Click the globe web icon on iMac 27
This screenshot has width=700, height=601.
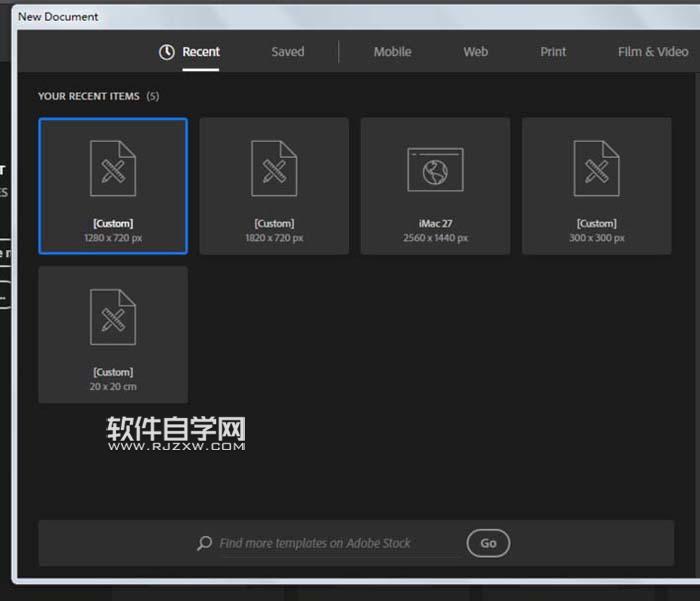pos(435,170)
